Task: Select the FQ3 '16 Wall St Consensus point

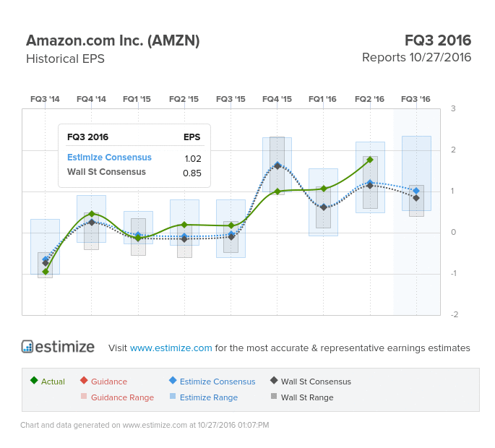Action: 416,198
